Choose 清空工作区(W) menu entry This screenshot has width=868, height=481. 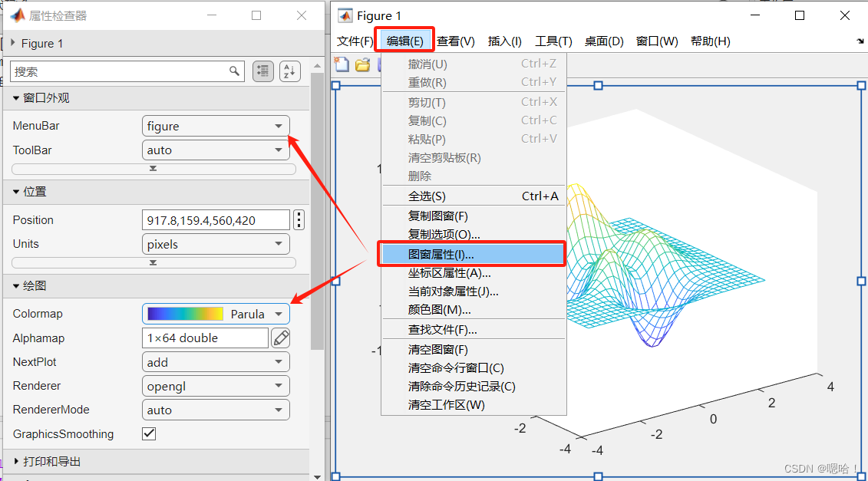474,404
